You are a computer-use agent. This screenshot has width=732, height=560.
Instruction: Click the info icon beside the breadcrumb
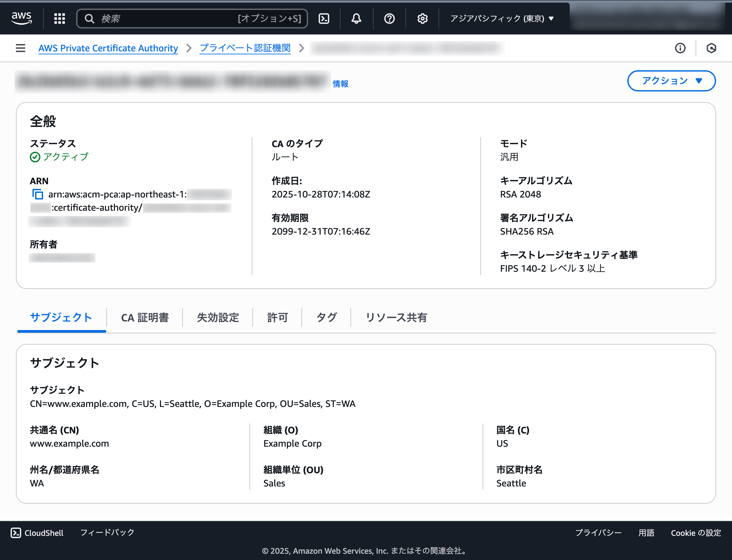click(x=680, y=48)
